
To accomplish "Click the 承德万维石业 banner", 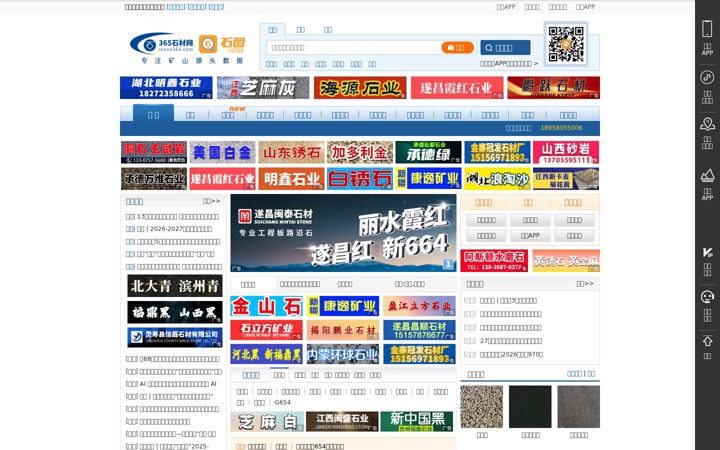I will coord(154,179).
